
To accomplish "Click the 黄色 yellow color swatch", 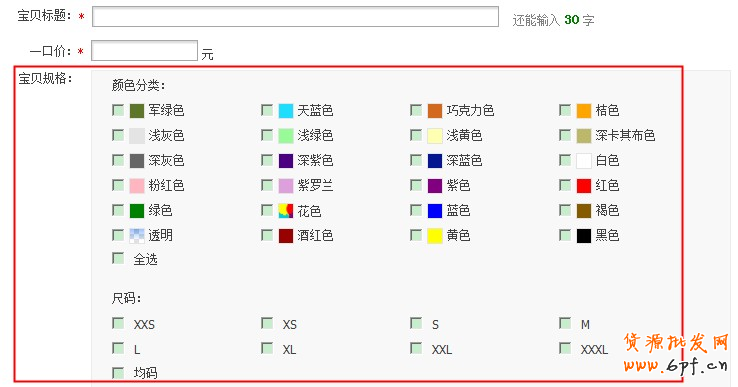I will click(434, 235).
